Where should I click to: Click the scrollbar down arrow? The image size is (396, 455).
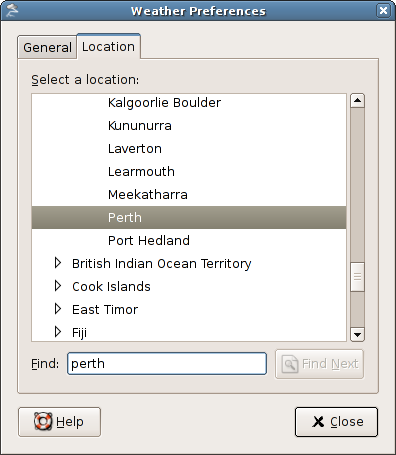click(357, 334)
